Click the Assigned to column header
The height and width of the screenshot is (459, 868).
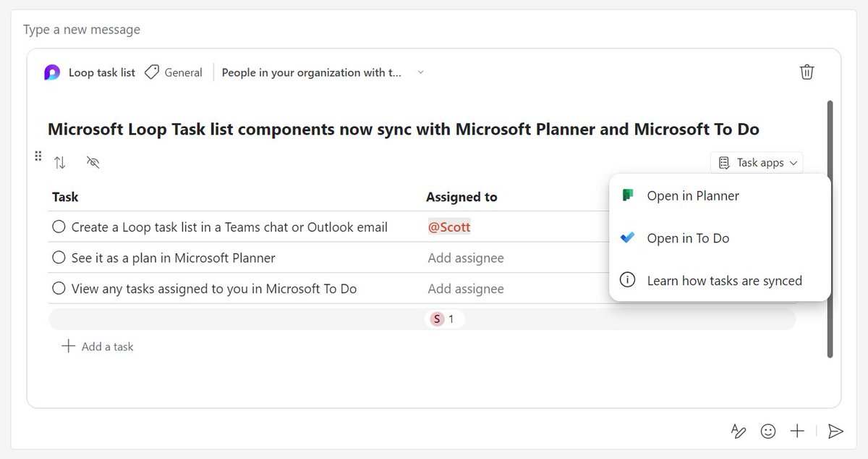(461, 197)
